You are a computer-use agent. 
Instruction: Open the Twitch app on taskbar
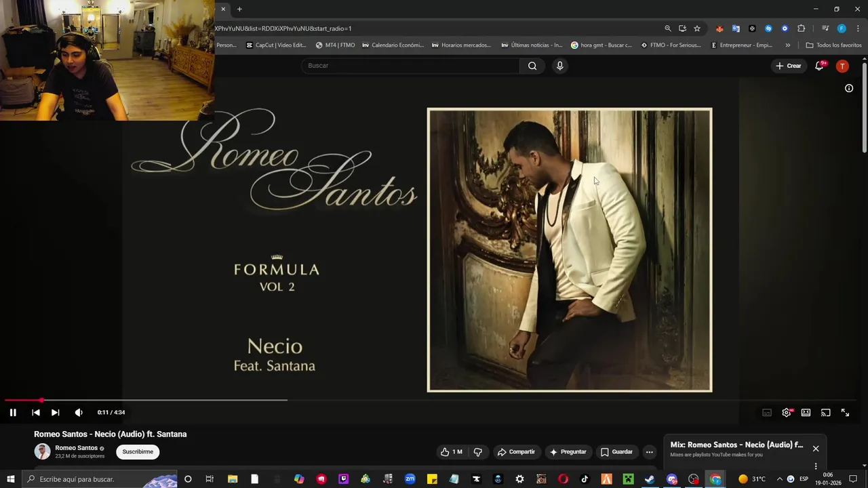[343, 479]
